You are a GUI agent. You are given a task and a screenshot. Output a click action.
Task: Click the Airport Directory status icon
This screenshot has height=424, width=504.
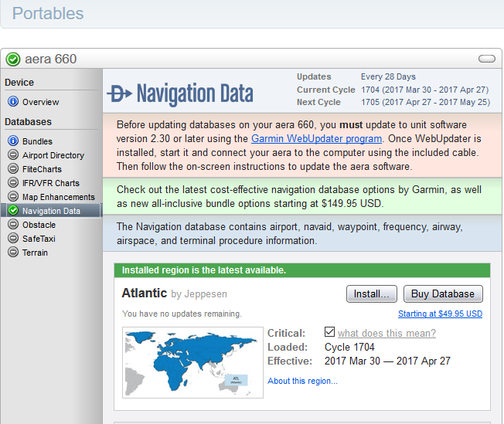13,154
